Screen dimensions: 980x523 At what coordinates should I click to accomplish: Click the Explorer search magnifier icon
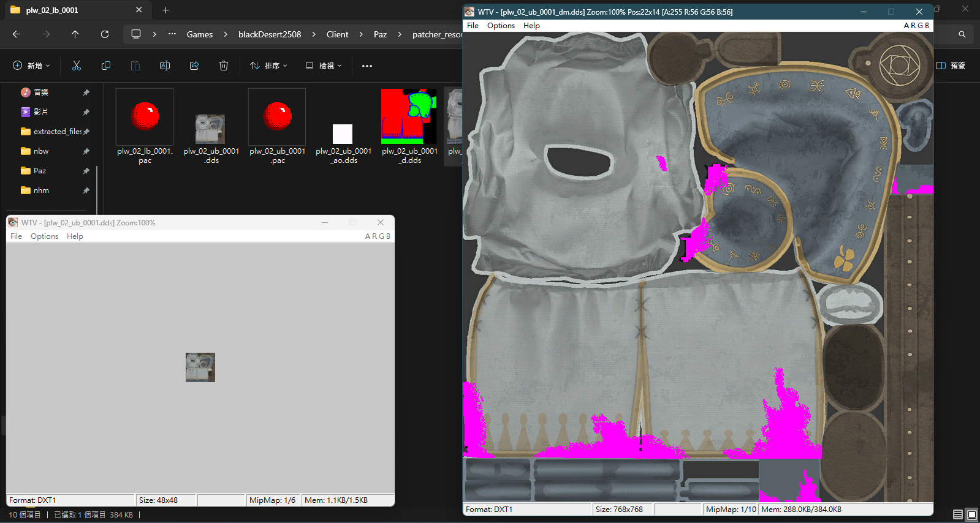click(x=962, y=34)
